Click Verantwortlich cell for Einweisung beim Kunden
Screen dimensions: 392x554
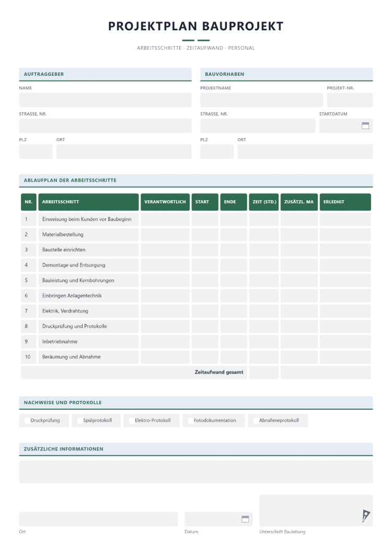[x=165, y=219]
